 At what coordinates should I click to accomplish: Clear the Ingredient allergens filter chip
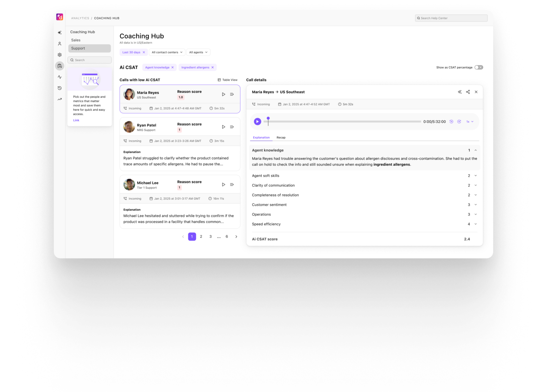point(212,67)
